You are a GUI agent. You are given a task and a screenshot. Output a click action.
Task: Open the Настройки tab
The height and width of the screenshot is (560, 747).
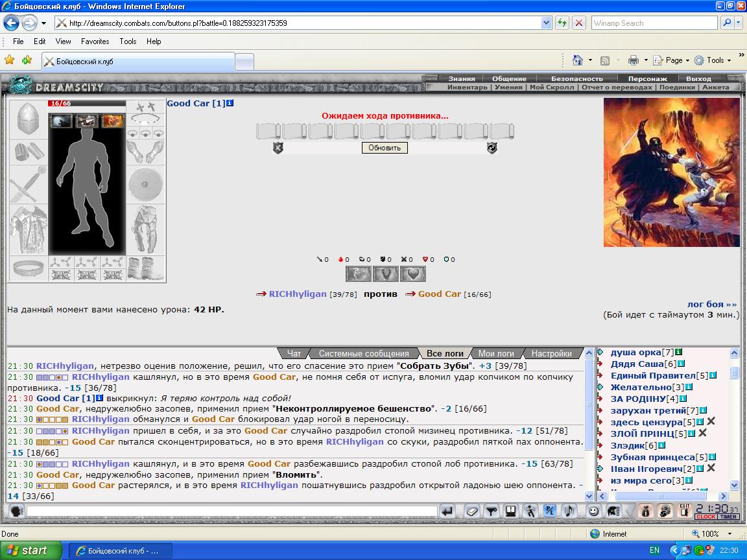[551, 353]
